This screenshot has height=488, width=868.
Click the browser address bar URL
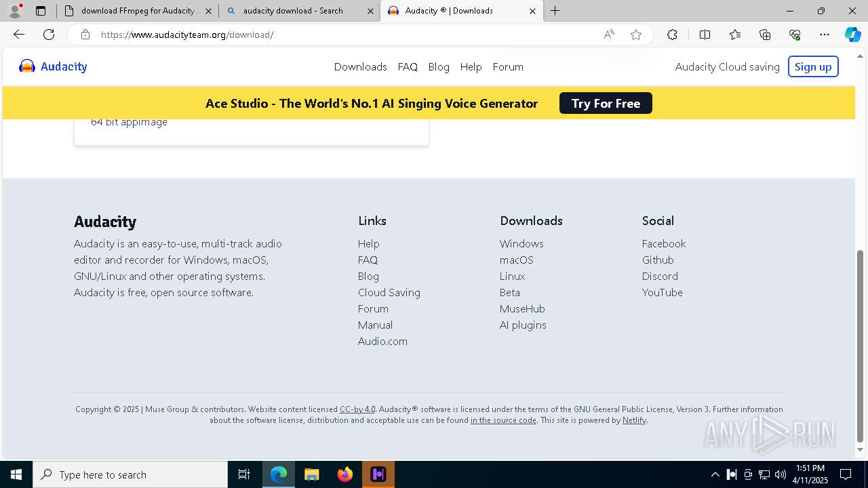tap(187, 35)
